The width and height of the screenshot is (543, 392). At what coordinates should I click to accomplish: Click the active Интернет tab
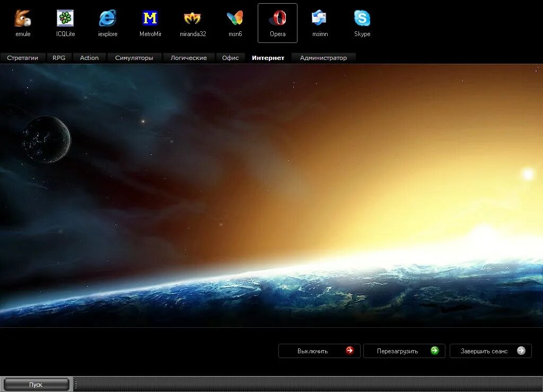click(268, 58)
